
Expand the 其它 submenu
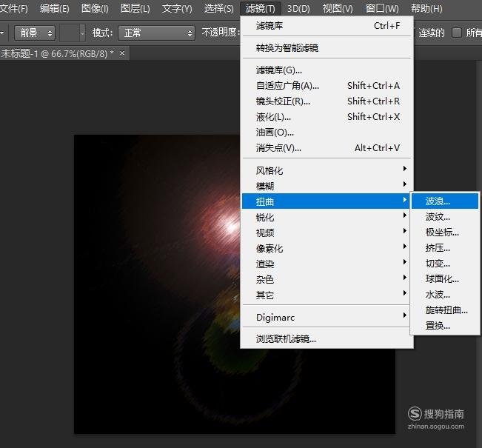[327, 295]
